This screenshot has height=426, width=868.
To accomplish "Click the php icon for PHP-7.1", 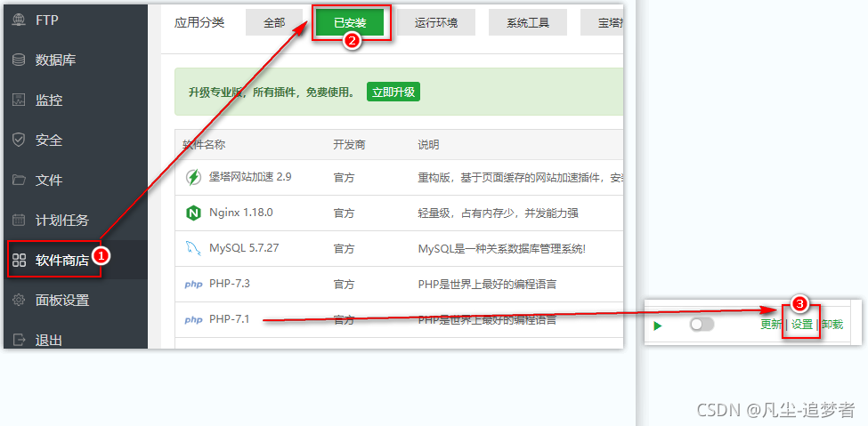I will [x=193, y=320].
